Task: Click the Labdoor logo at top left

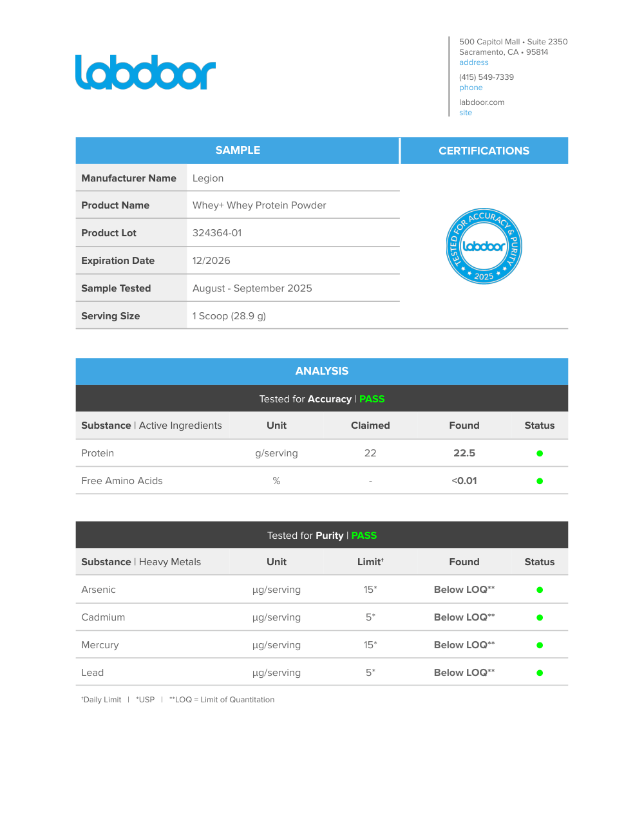Action: point(146,72)
